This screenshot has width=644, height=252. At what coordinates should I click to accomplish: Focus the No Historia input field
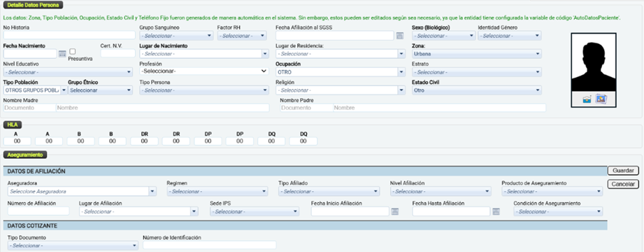[69, 35]
